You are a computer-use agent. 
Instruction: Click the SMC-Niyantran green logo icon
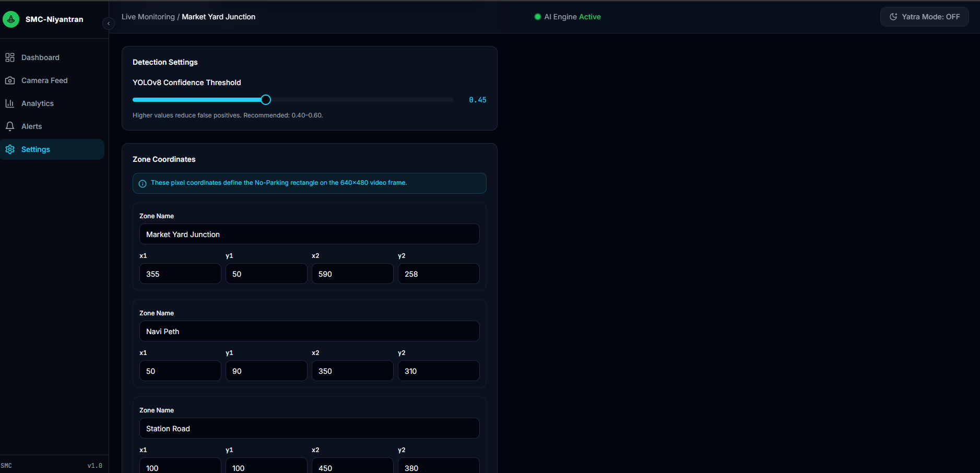coord(11,19)
